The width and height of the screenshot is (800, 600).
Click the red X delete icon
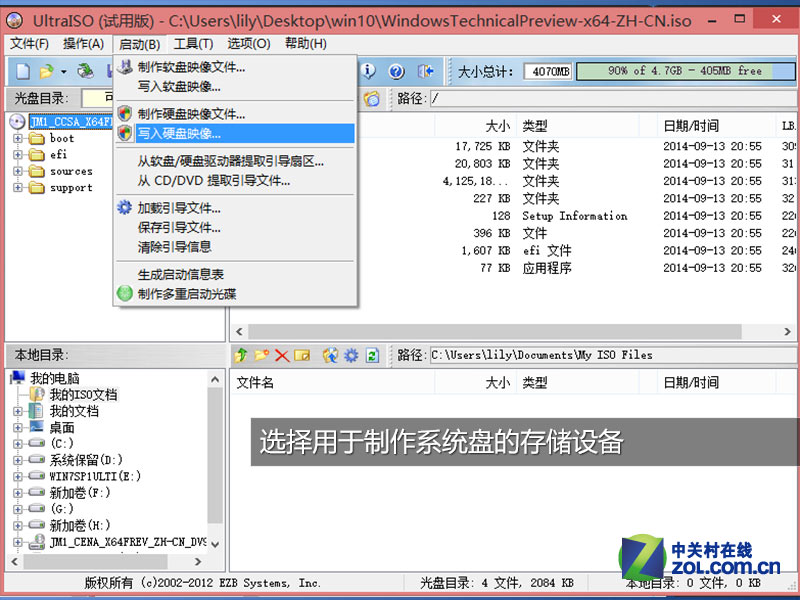(282, 355)
